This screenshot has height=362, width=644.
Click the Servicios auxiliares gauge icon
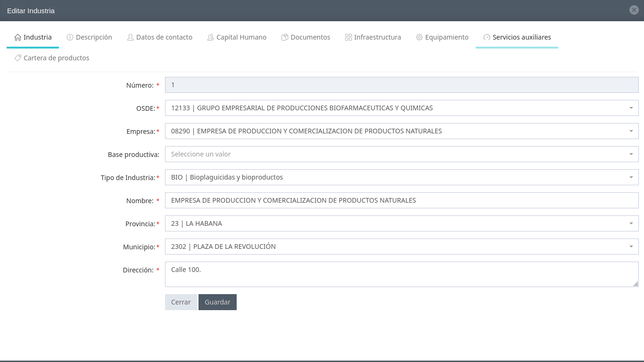[x=487, y=37]
